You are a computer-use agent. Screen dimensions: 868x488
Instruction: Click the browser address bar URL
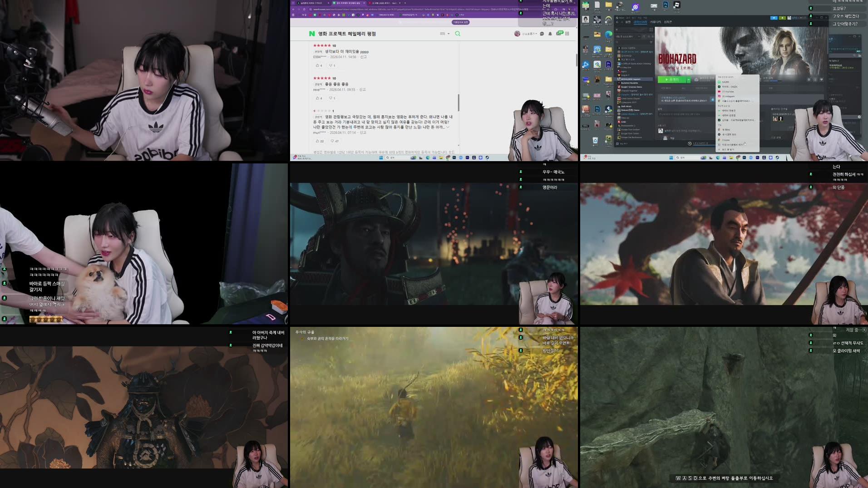click(x=420, y=9)
